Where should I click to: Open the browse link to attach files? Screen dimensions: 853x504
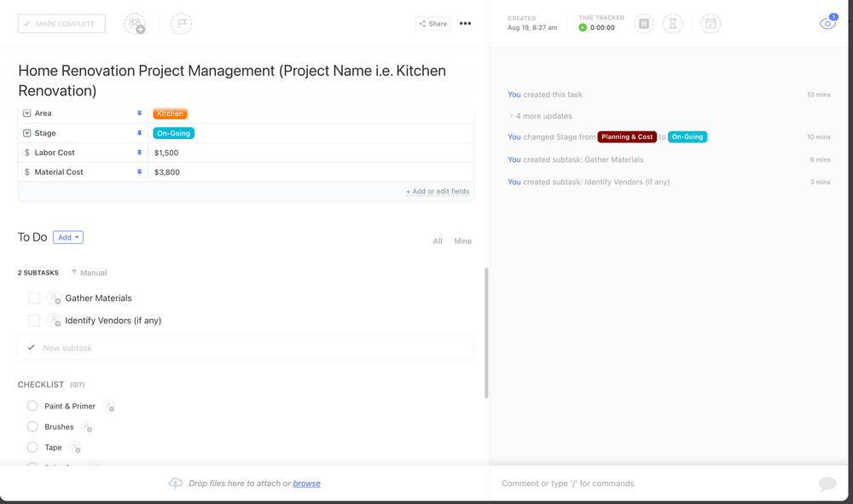[306, 484]
